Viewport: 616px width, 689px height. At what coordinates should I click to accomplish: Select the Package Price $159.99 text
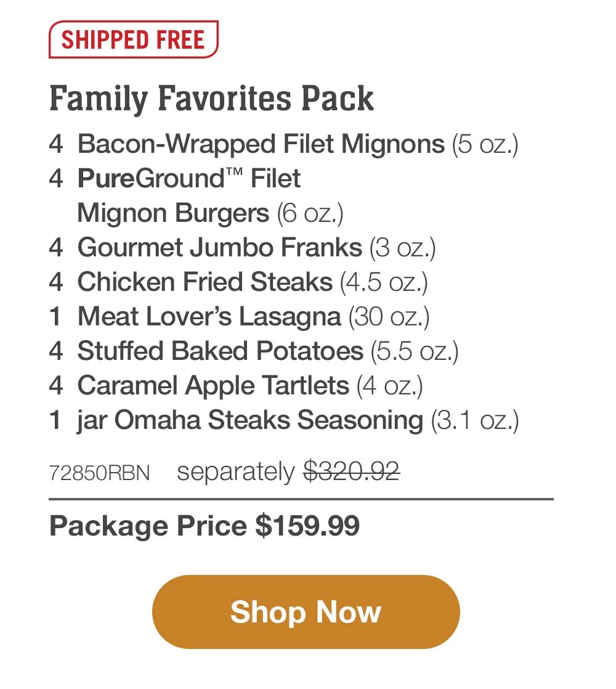pos(206,526)
